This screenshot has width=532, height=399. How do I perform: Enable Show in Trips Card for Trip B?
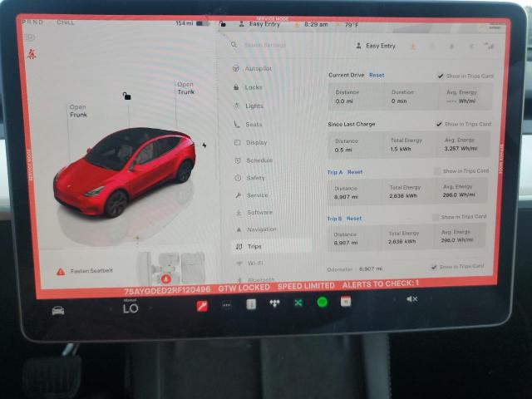point(436,217)
